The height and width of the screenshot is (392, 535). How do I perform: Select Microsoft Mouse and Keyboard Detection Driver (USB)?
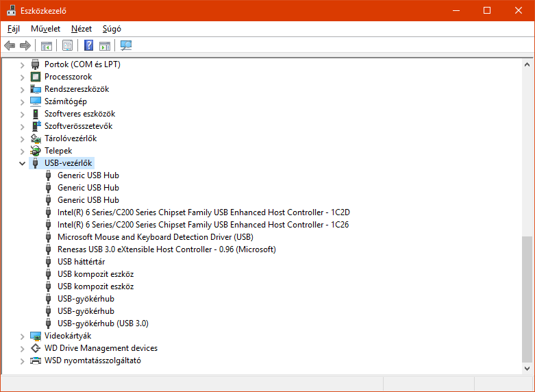click(x=155, y=237)
